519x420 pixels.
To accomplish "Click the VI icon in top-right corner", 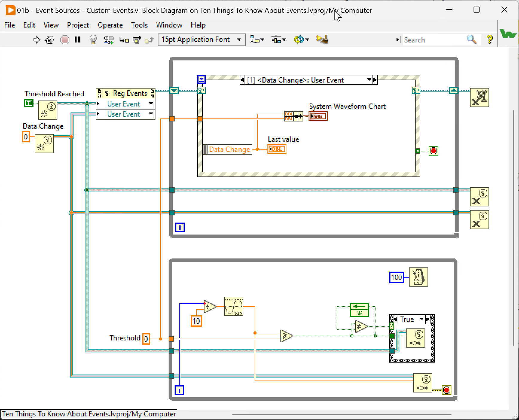I will 508,34.
